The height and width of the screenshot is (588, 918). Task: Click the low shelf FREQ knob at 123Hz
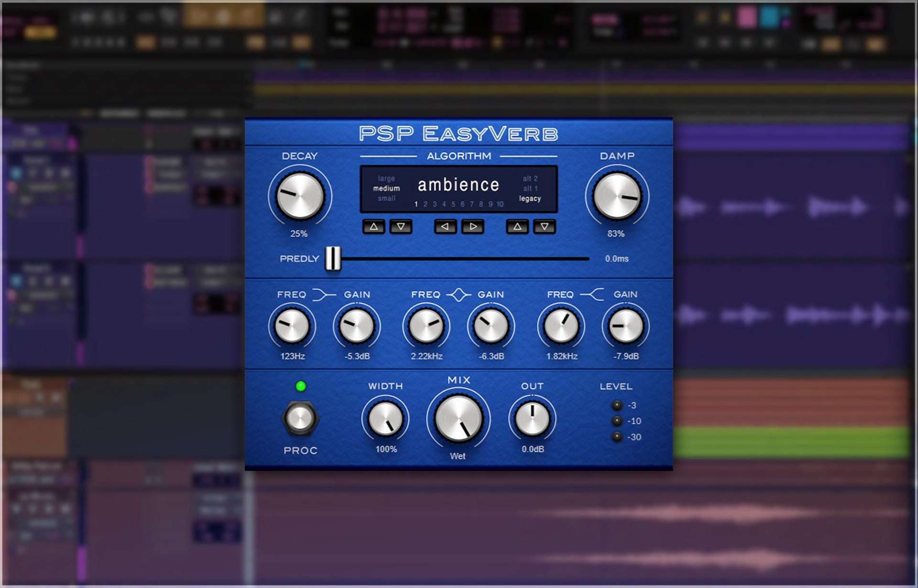(292, 326)
